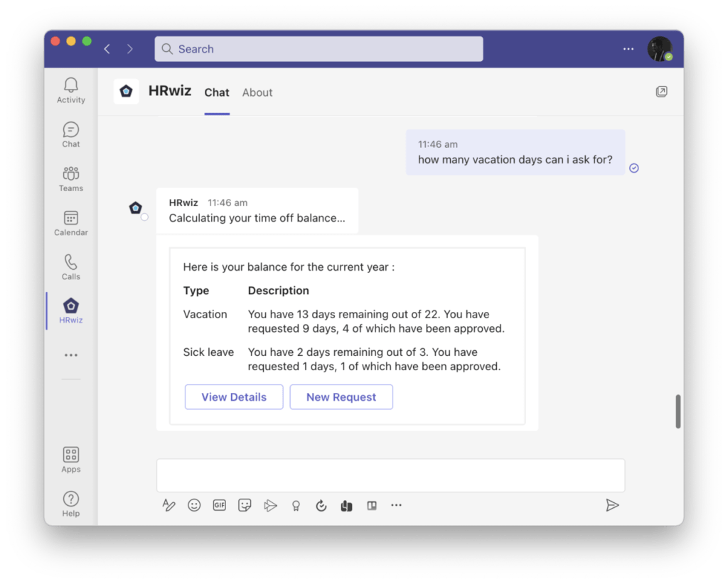Click the 'Type' column header
Image resolution: width=728 pixels, height=584 pixels.
(x=196, y=291)
